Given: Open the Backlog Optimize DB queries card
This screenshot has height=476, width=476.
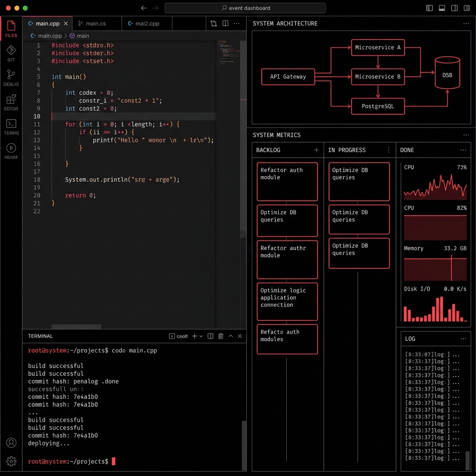Looking at the screenshot, I should [287, 221].
